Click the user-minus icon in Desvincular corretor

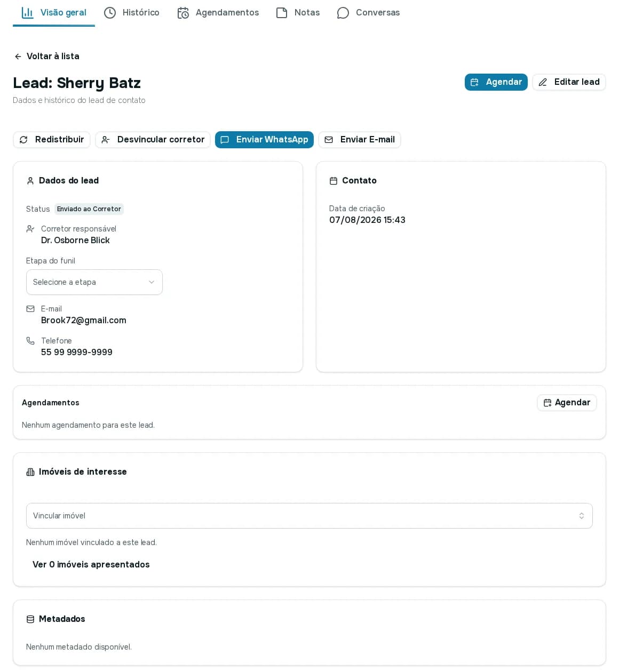click(106, 140)
